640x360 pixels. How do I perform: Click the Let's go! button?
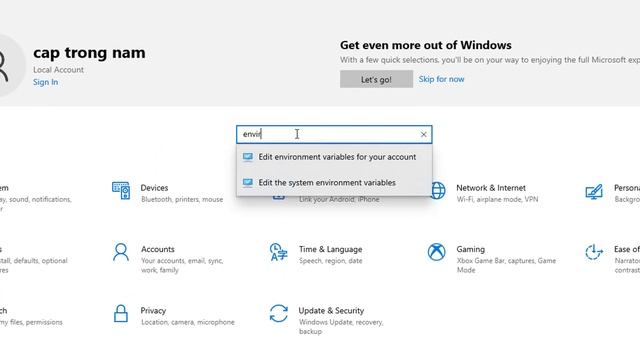click(376, 79)
